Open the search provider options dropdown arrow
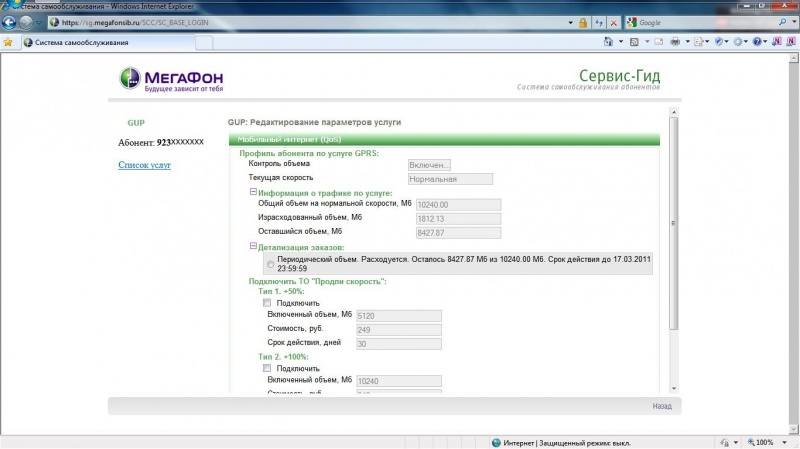800x449 pixels. (x=794, y=22)
